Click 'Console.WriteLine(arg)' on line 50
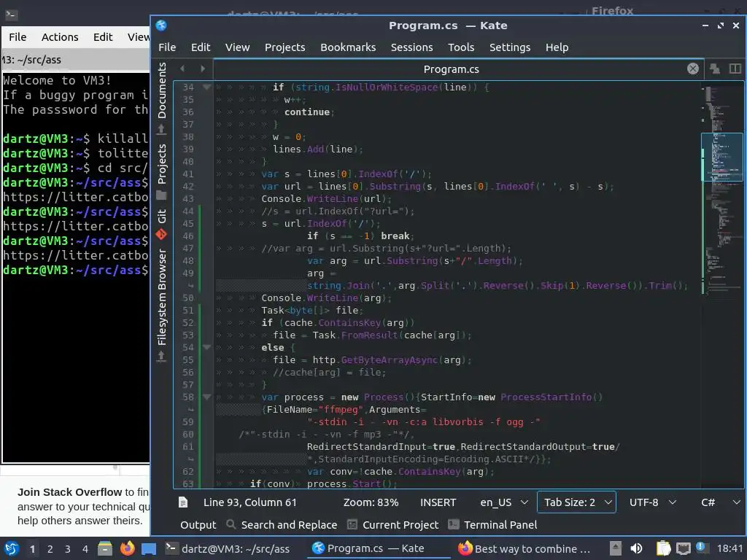Screen dimensions: 747x560 (326, 297)
